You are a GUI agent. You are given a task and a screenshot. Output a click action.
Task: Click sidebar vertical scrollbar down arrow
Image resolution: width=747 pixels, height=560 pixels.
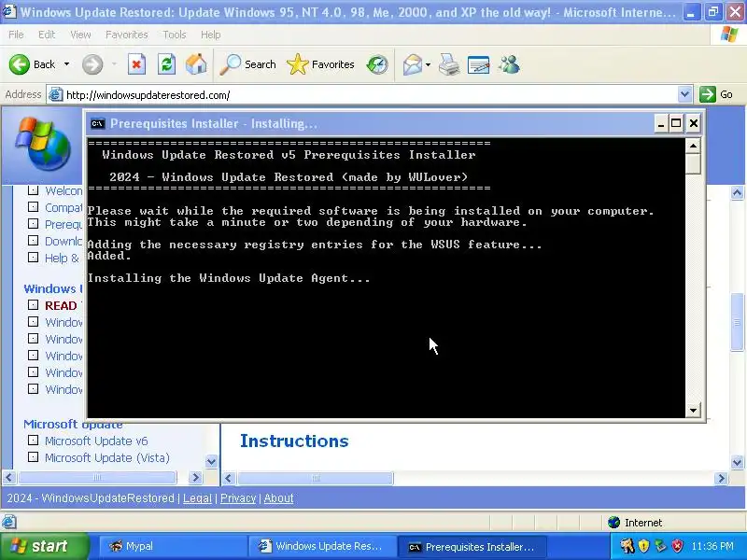pos(211,461)
